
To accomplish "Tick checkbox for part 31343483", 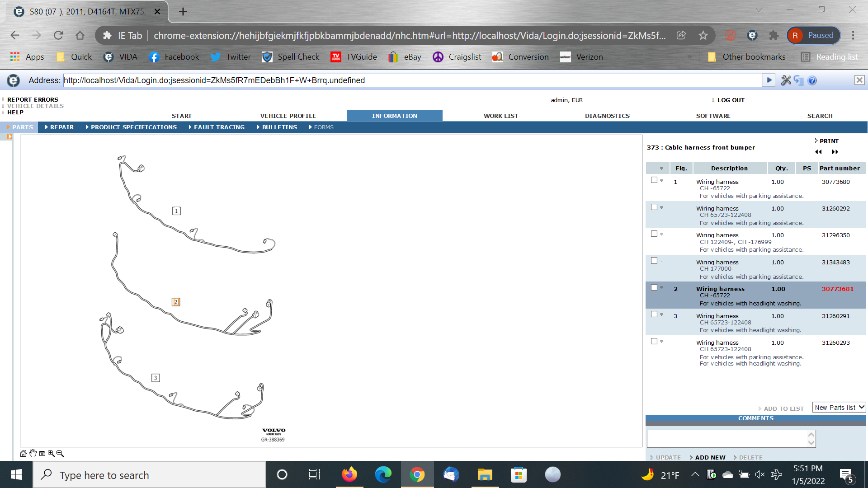I will (x=654, y=261).
